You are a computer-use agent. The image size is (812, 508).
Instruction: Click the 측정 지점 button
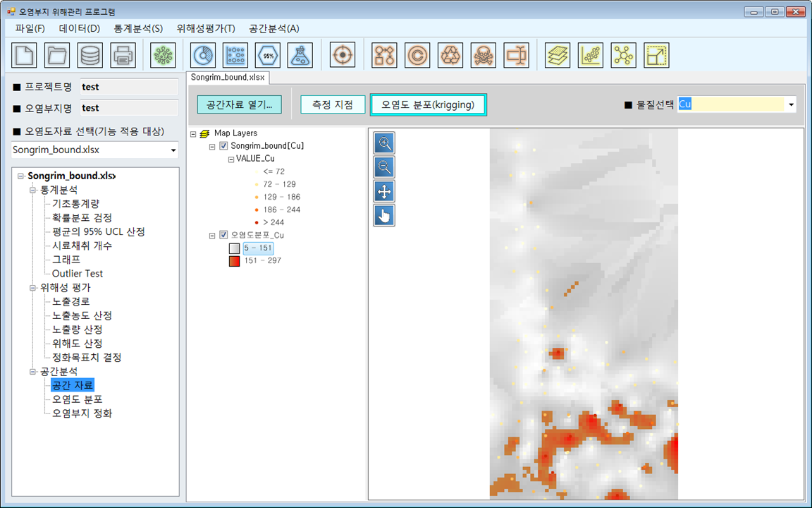pos(333,104)
